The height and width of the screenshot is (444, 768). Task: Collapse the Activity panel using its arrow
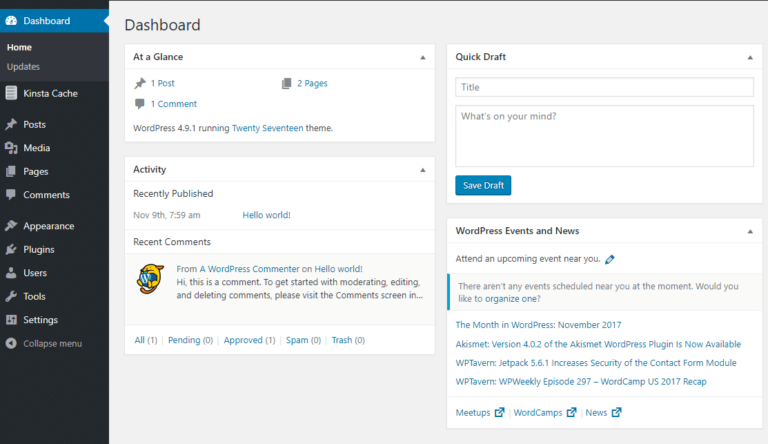[x=423, y=170]
